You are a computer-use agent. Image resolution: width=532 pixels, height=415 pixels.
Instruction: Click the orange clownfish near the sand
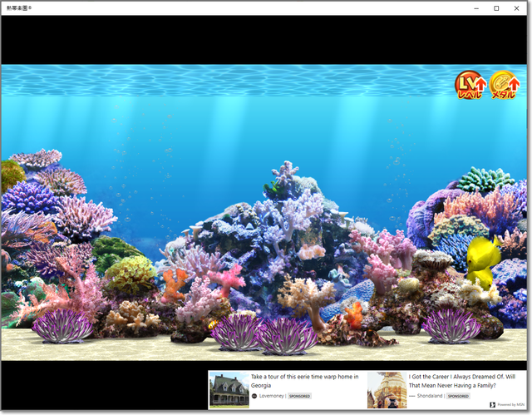354,314
